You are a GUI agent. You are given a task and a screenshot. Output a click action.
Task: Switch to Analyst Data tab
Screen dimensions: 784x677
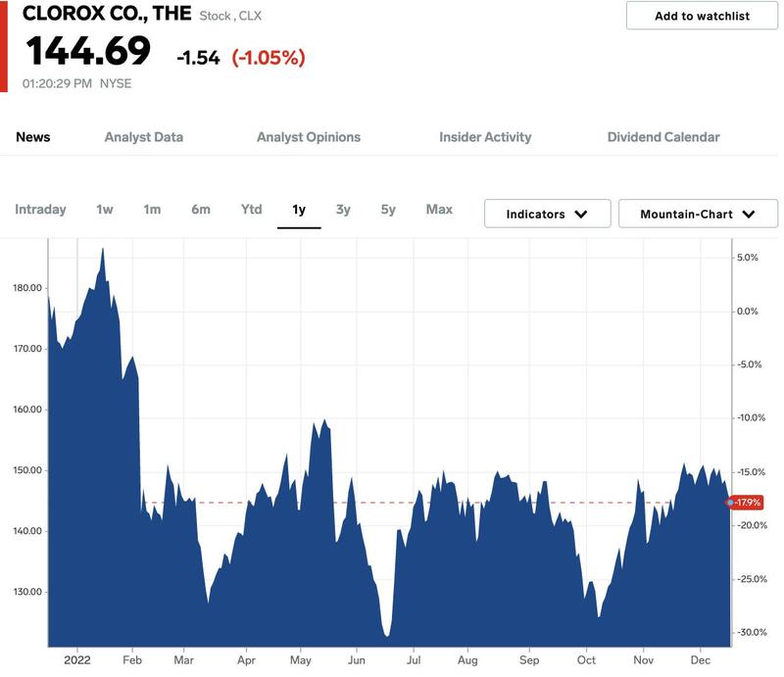pyautogui.click(x=144, y=137)
